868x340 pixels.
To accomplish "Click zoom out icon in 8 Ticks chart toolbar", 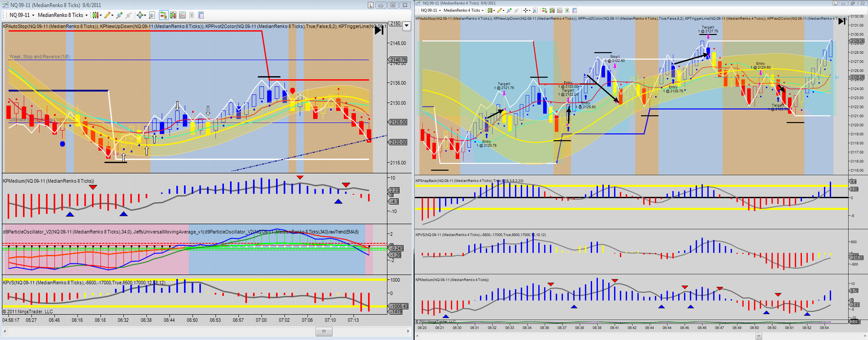I will pyautogui.click(x=128, y=15).
